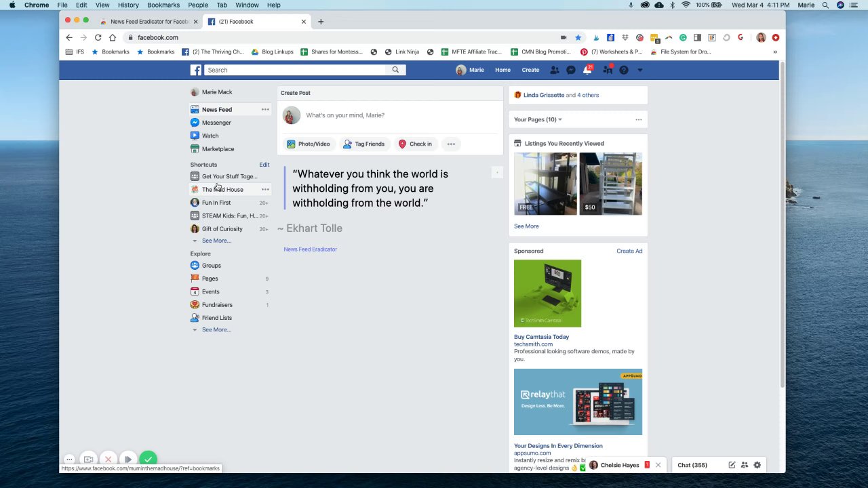
Task: Click into Facebook Search field
Action: pos(295,70)
